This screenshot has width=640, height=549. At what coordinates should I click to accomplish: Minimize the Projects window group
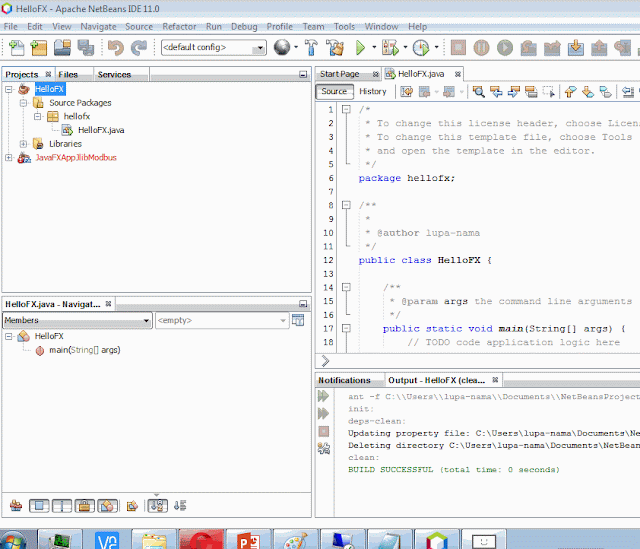click(303, 74)
